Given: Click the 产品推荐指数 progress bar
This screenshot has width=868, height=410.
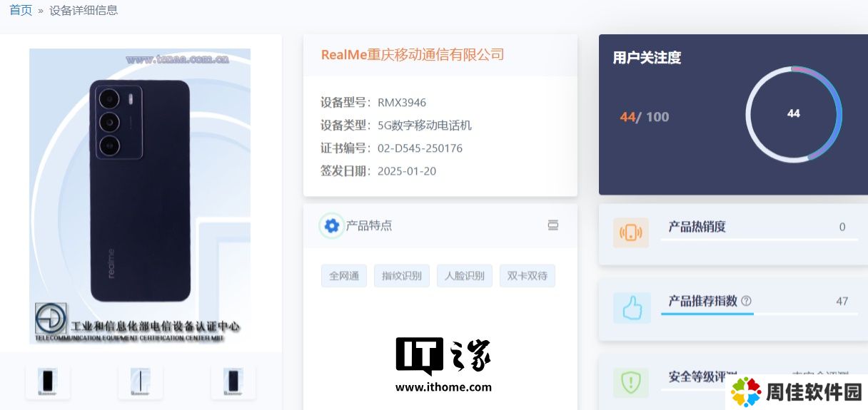Looking at the screenshot, I should (x=759, y=313).
